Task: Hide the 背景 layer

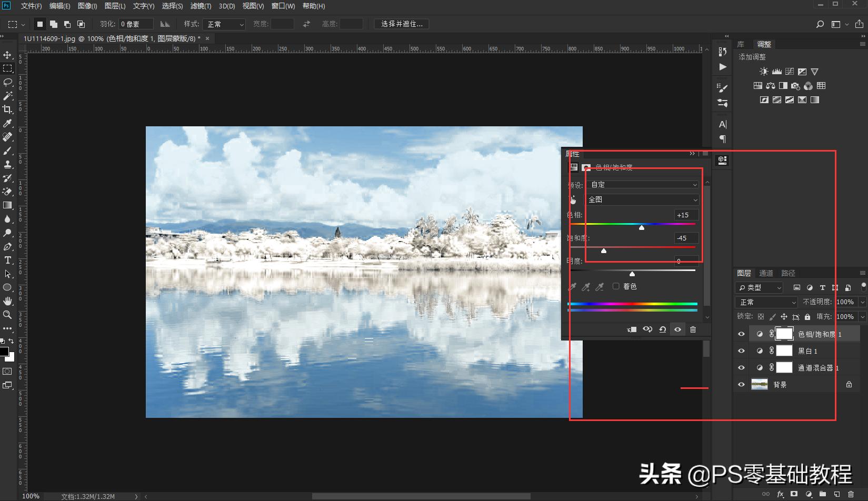Action: (x=741, y=385)
